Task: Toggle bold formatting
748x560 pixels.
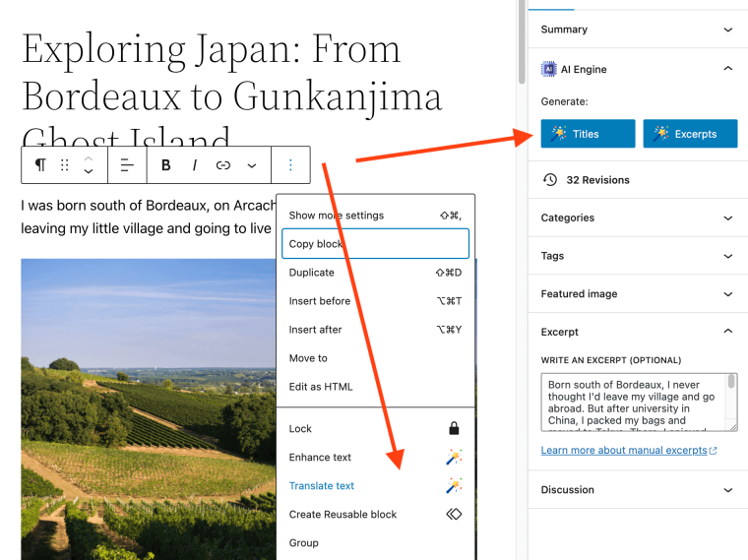Action: [x=165, y=165]
